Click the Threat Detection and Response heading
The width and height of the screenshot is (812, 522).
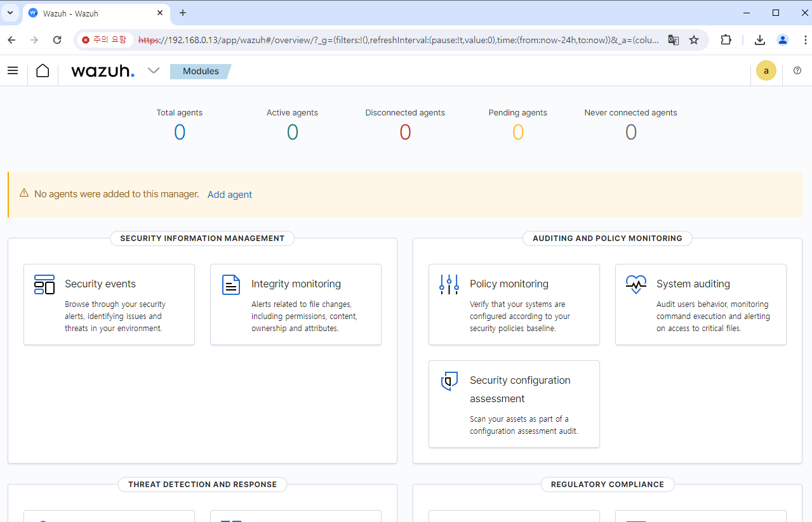tap(203, 485)
